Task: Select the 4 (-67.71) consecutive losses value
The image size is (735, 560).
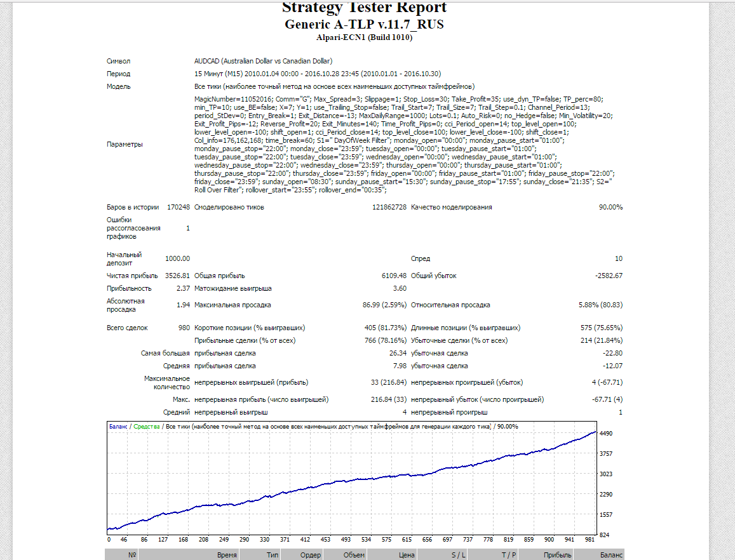Action: pos(607,382)
